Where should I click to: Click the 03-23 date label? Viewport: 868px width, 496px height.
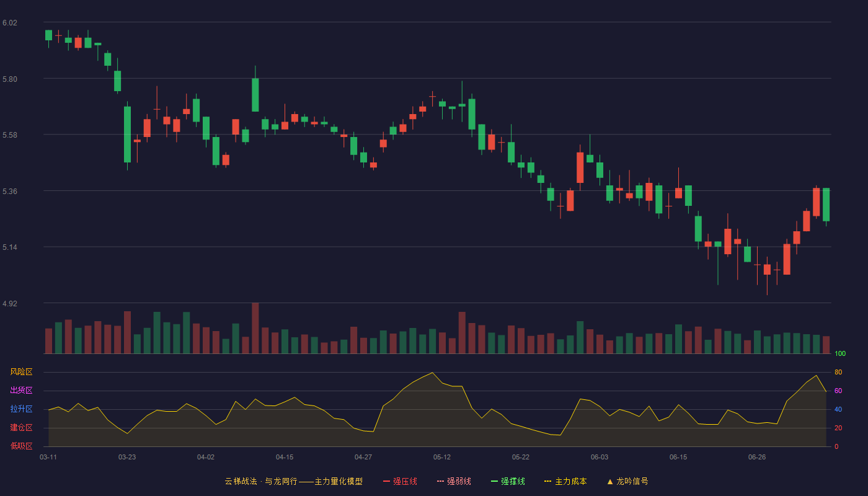point(127,457)
